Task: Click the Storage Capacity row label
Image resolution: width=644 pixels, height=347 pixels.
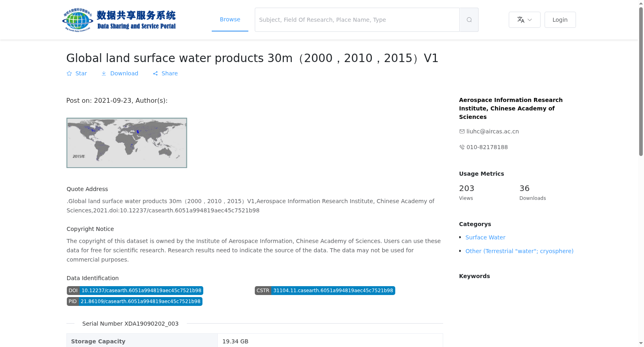Action: pyautogui.click(x=98, y=341)
